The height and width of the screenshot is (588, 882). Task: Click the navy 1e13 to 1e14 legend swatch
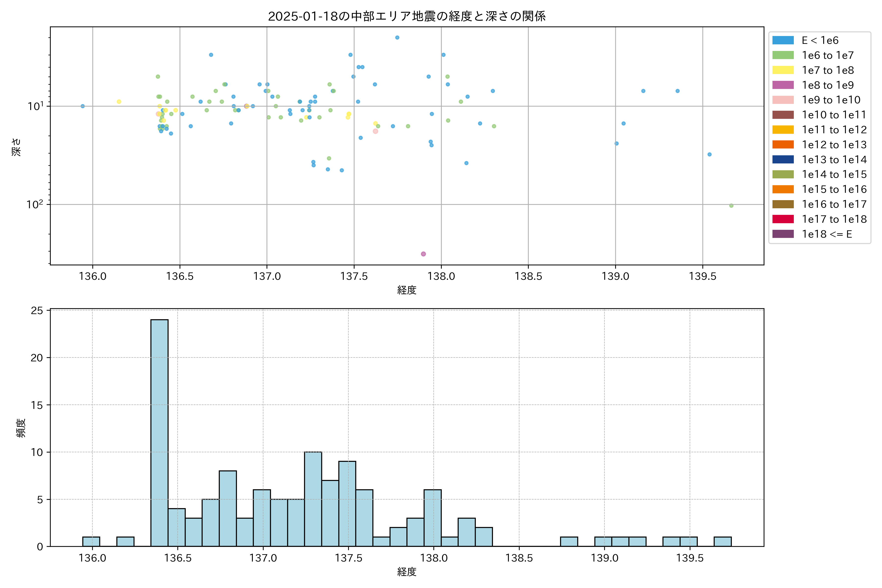[783, 159]
